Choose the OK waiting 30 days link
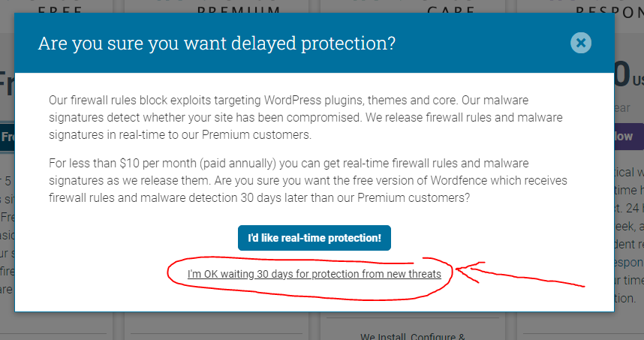 click(x=314, y=274)
